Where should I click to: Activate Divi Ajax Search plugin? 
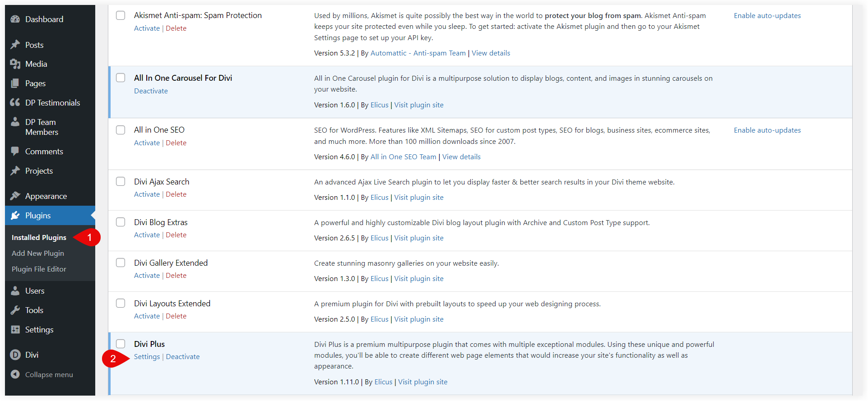(147, 194)
